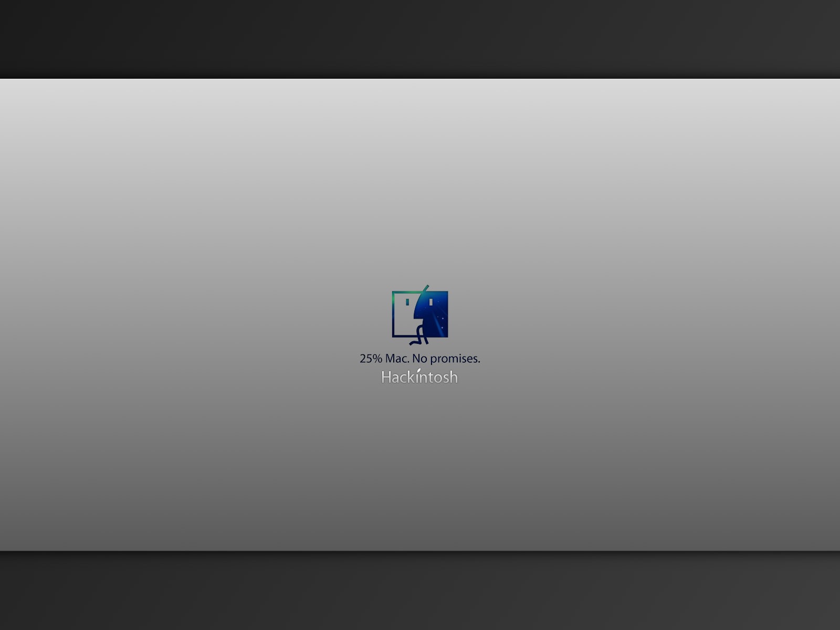
Task: Click the 'Hackintosh' wordmark
Action: click(419, 376)
